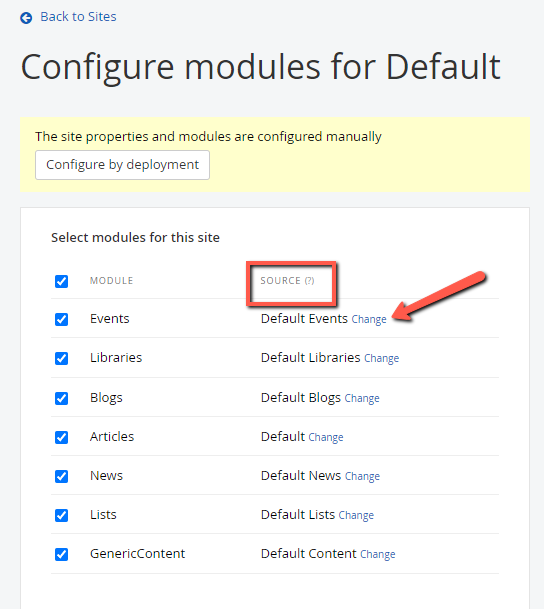This screenshot has width=544, height=609.
Task: Click the 'configured manually' notice text
Action: [x=208, y=137]
